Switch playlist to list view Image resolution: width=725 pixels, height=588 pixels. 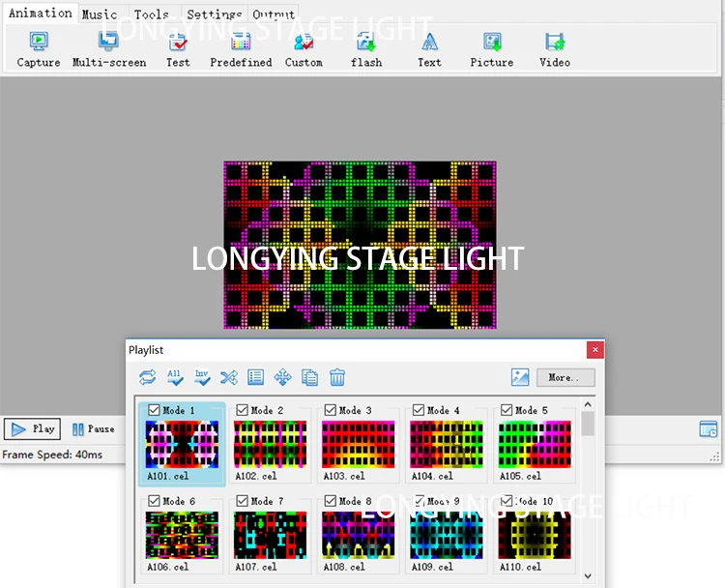256,377
